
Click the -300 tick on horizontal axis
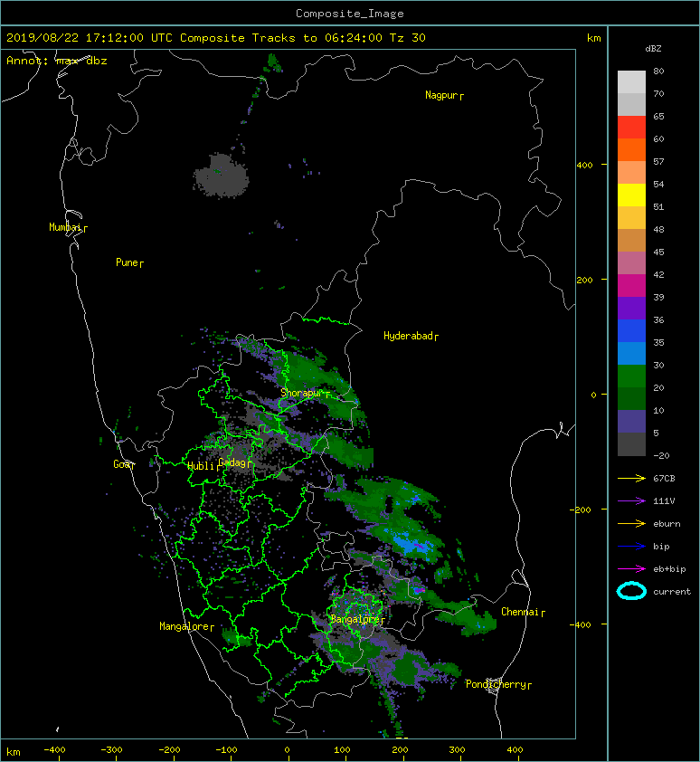[x=111, y=750]
